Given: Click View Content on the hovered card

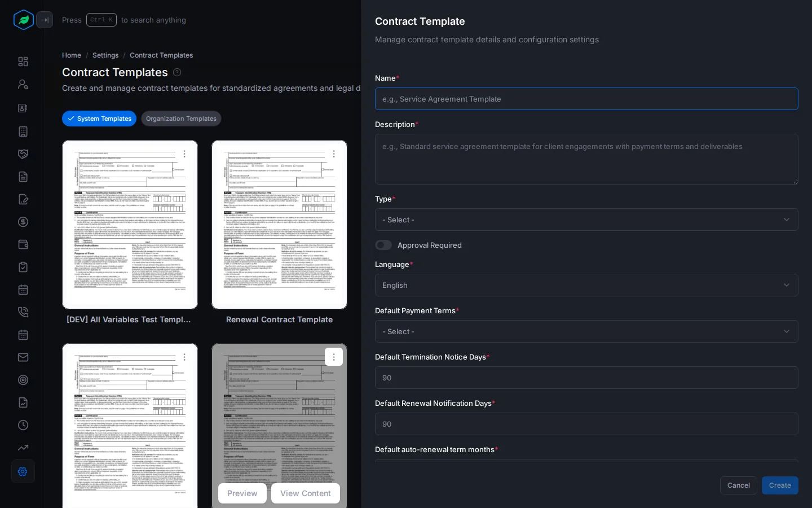Looking at the screenshot, I should pos(306,493).
